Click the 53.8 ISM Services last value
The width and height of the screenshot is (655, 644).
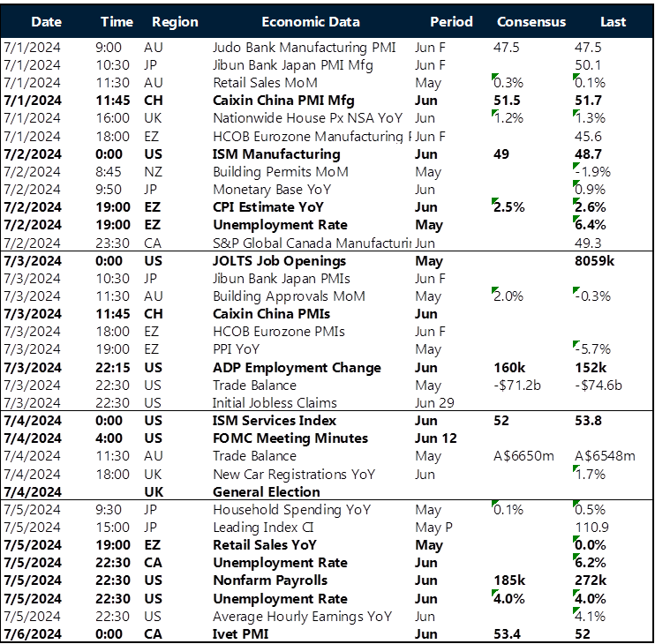coord(588,420)
